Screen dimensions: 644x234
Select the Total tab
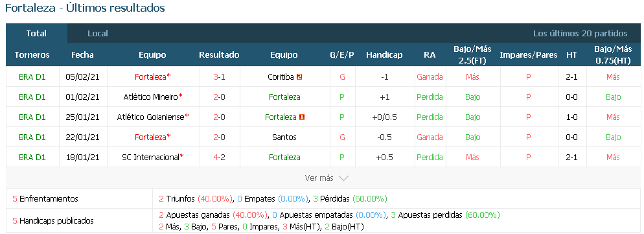(x=36, y=33)
